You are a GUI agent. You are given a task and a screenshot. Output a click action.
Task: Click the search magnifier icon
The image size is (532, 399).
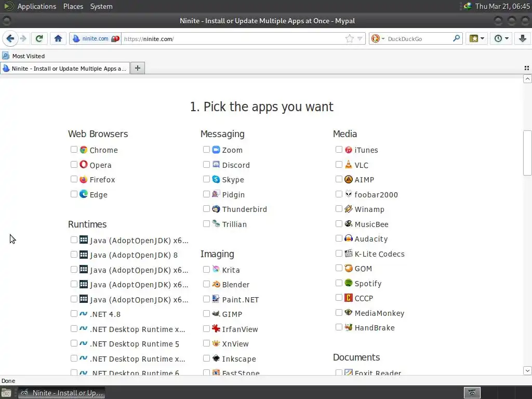click(x=456, y=38)
